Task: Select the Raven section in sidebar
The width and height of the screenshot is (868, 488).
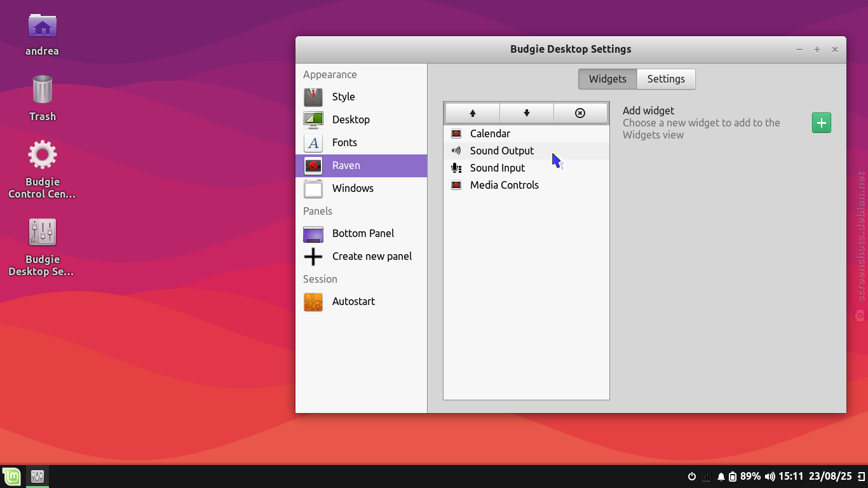Action: [x=361, y=165]
